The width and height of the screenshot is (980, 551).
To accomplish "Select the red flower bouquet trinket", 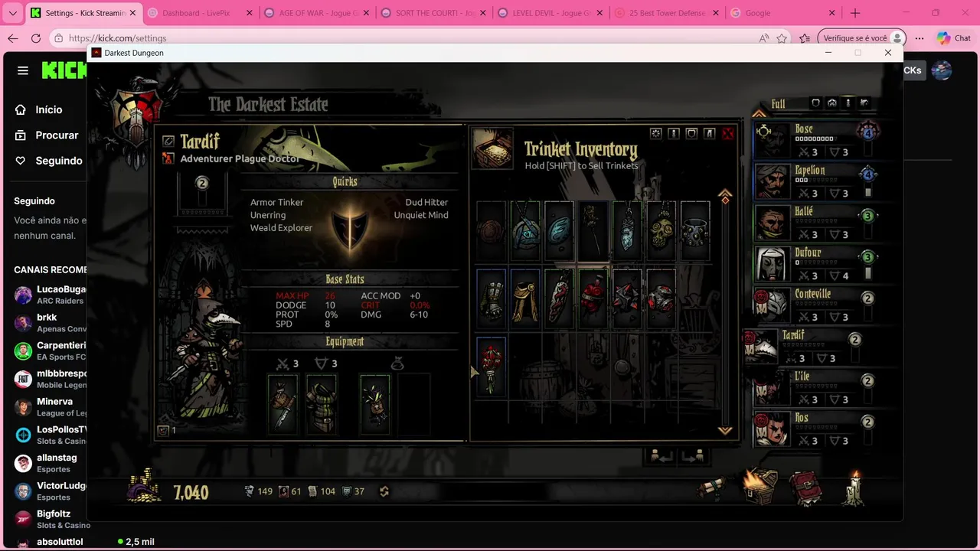I will (x=492, y=366).
